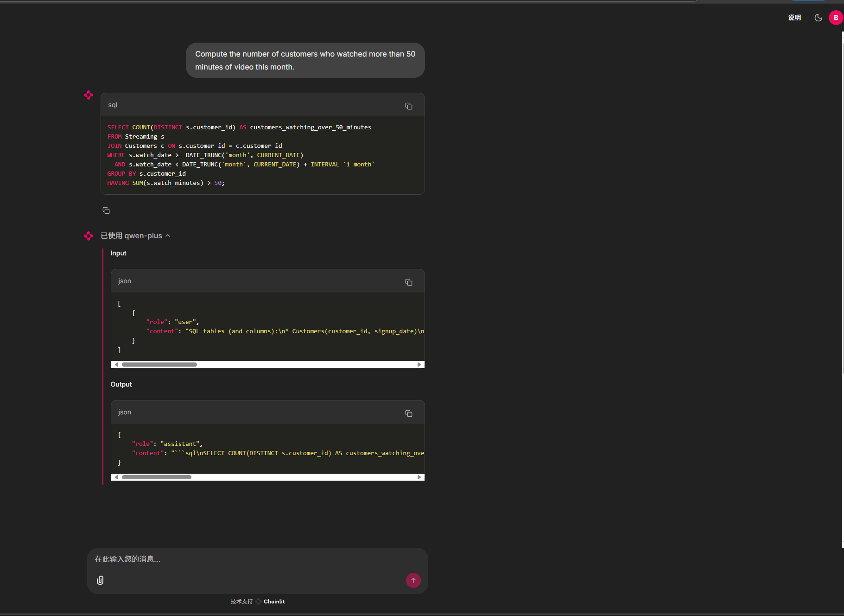844x616 pixels.
Task: Click the 'Input' heading text
Action: point(118,253)
